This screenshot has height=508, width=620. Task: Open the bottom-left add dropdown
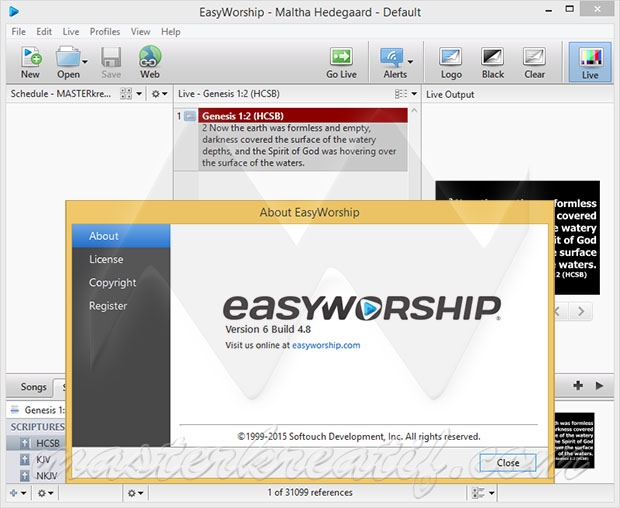tap(18, 493)
